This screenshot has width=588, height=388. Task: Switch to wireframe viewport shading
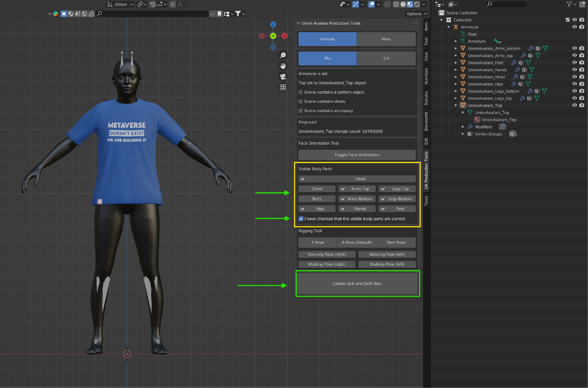396,4
